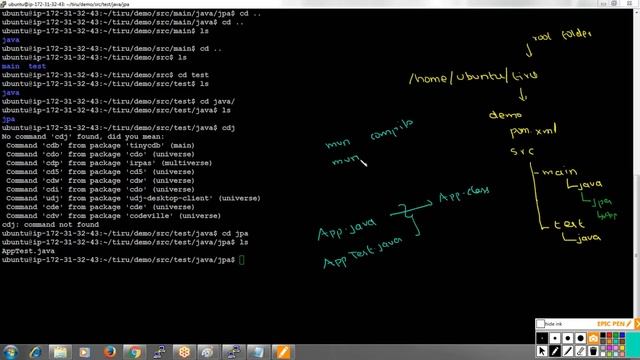Pick the blue ink color
This screenshot has width=640, height=360.
(622, 335)
